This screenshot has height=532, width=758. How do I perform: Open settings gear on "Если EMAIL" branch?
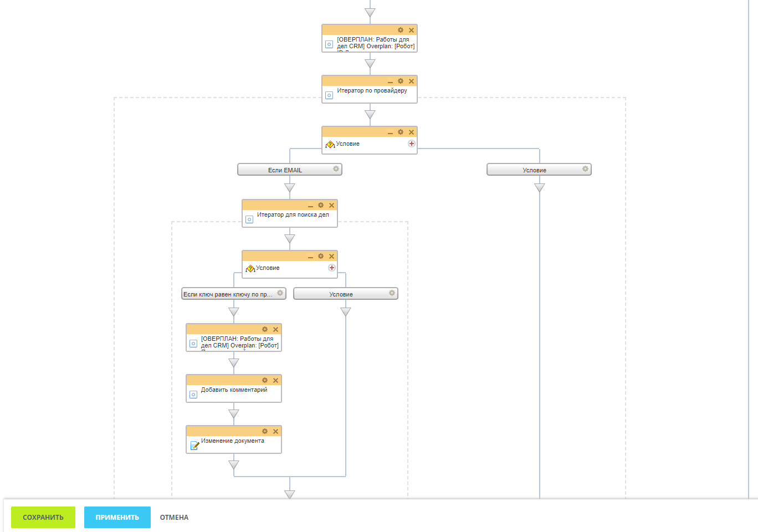336,169
